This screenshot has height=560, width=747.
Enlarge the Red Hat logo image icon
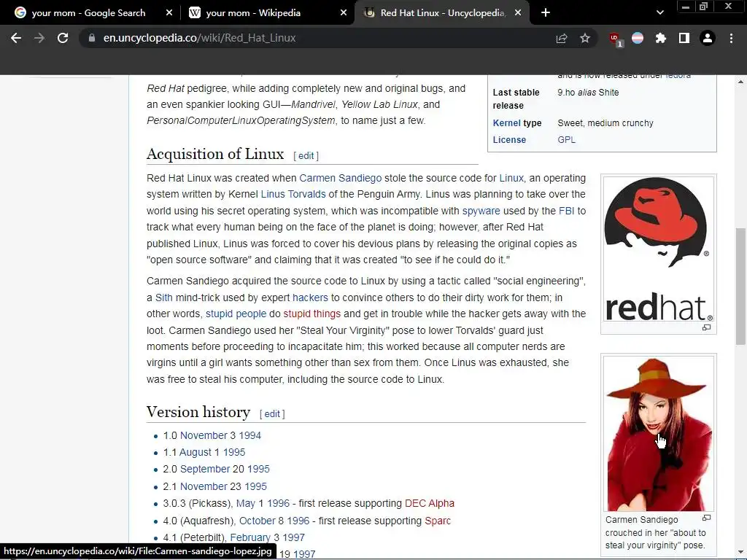(706, 327)
